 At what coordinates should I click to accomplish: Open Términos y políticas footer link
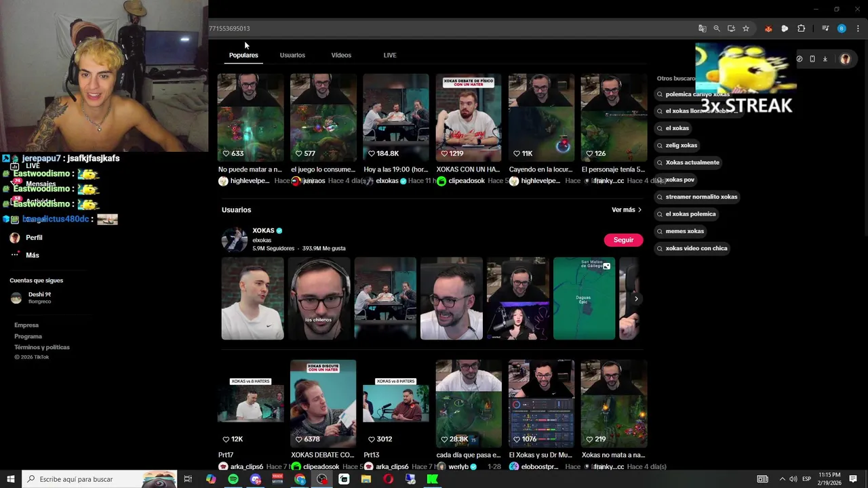42,347
